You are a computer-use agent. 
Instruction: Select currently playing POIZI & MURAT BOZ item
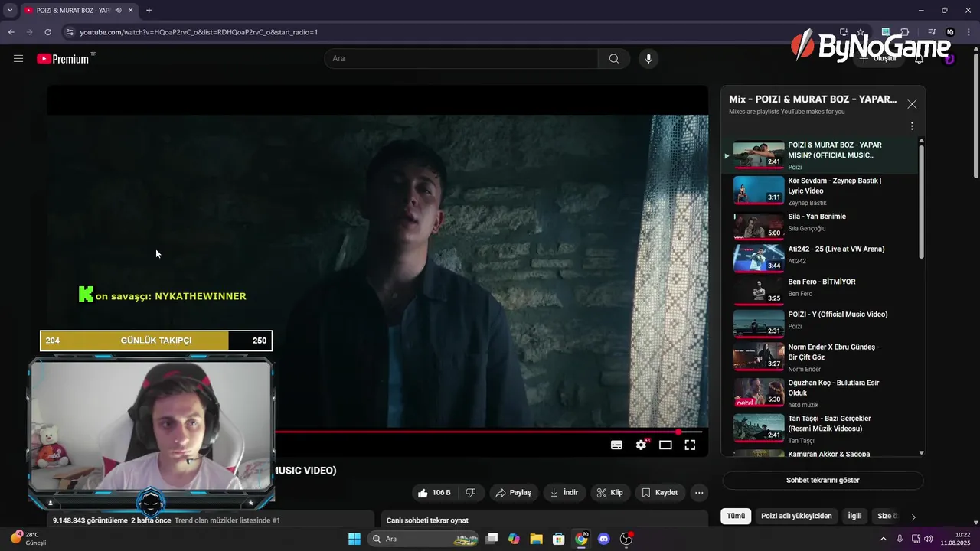(819, 155)
